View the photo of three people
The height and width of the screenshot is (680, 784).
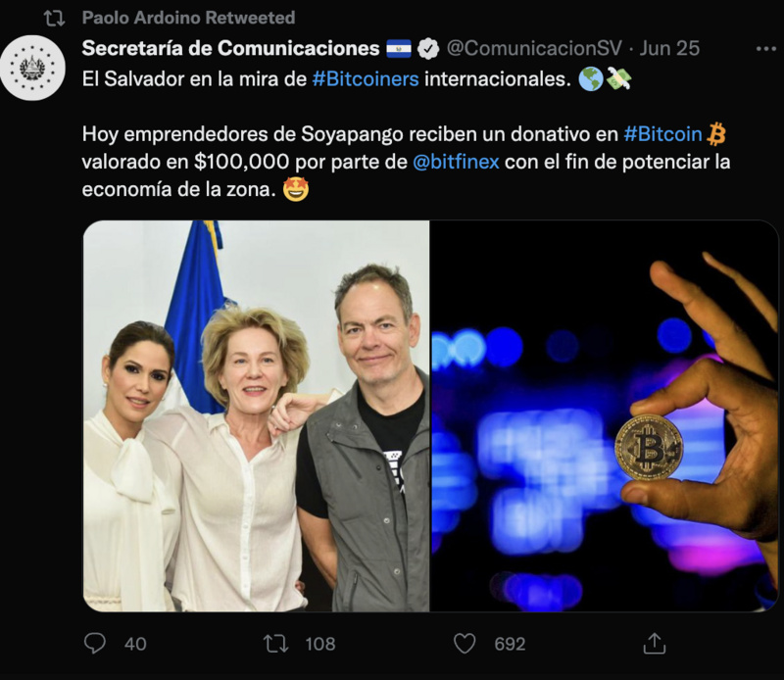click(256, 416)
